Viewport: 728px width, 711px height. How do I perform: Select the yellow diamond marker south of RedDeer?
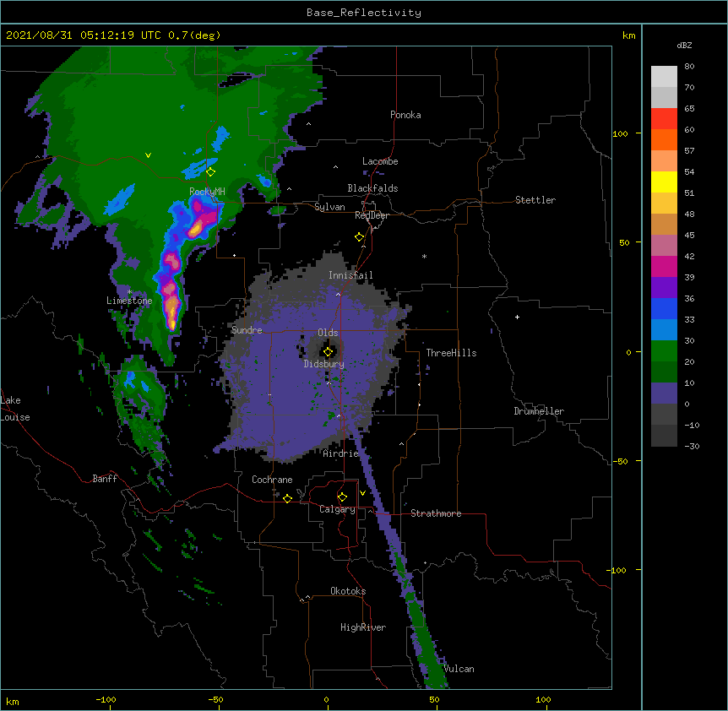tap(360, 237)
